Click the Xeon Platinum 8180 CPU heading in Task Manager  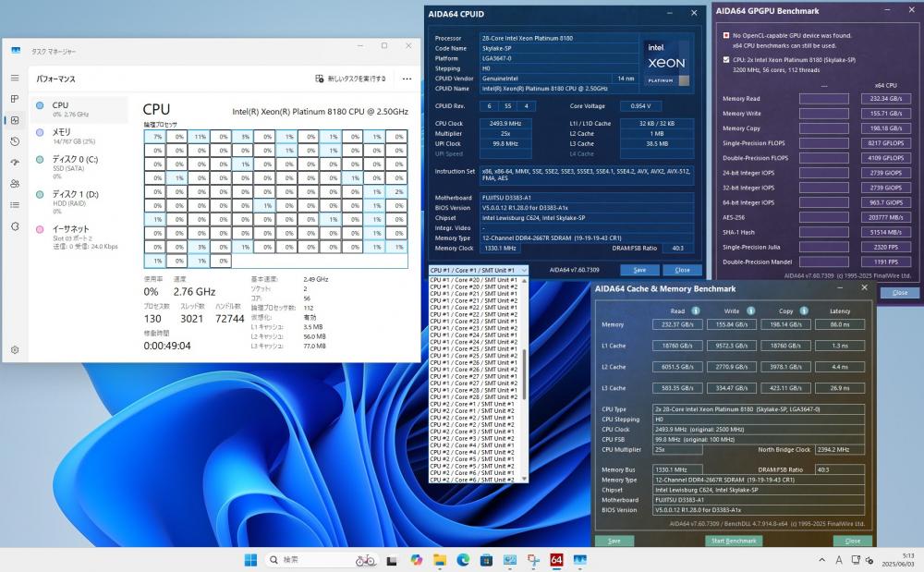[320, 111]
